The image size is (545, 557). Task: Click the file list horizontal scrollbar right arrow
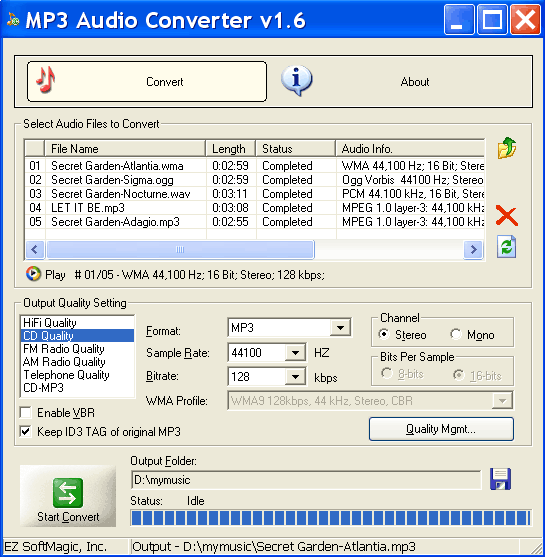(473, 250)
